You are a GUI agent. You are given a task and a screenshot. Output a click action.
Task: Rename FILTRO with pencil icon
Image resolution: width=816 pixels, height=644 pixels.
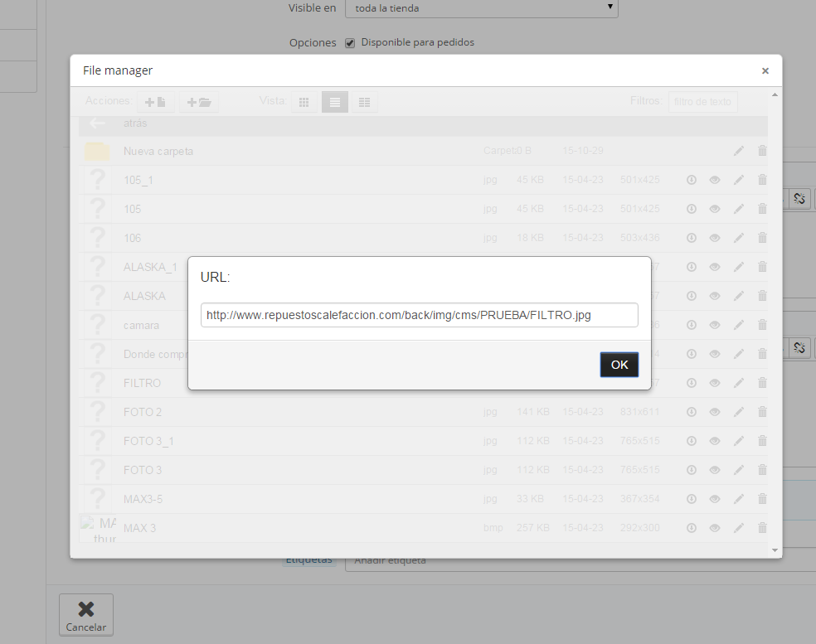pos(738,384)
